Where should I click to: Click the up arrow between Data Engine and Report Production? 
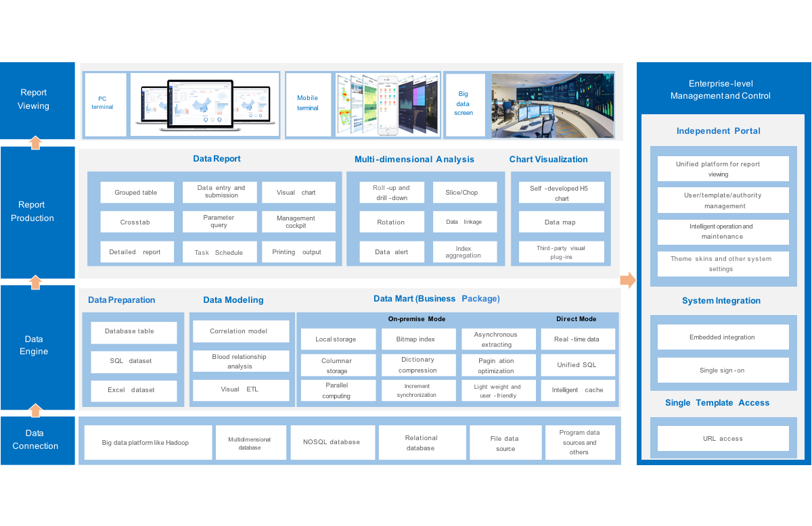(x=37, y=282)
